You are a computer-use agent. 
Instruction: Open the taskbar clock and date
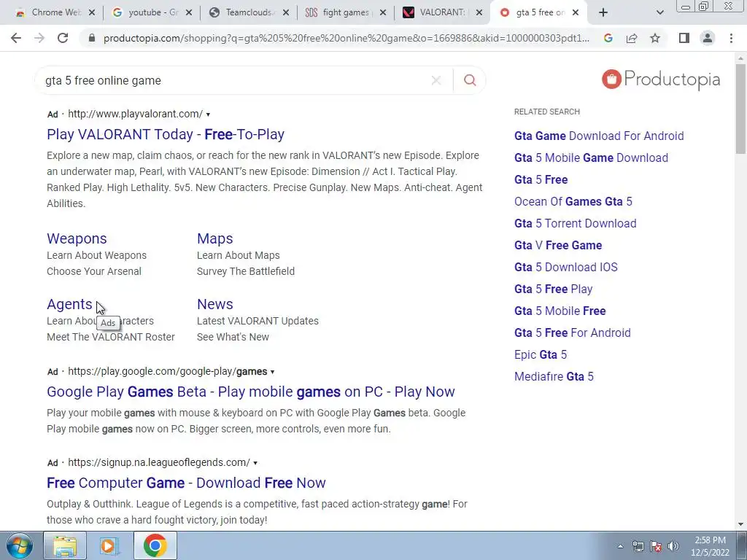pos(710,546)
